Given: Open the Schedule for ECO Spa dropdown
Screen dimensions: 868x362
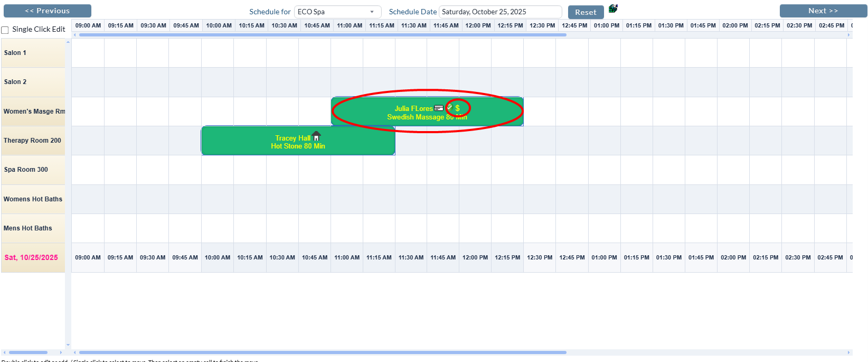Looking at the screenshot, I should click(338, 12).
